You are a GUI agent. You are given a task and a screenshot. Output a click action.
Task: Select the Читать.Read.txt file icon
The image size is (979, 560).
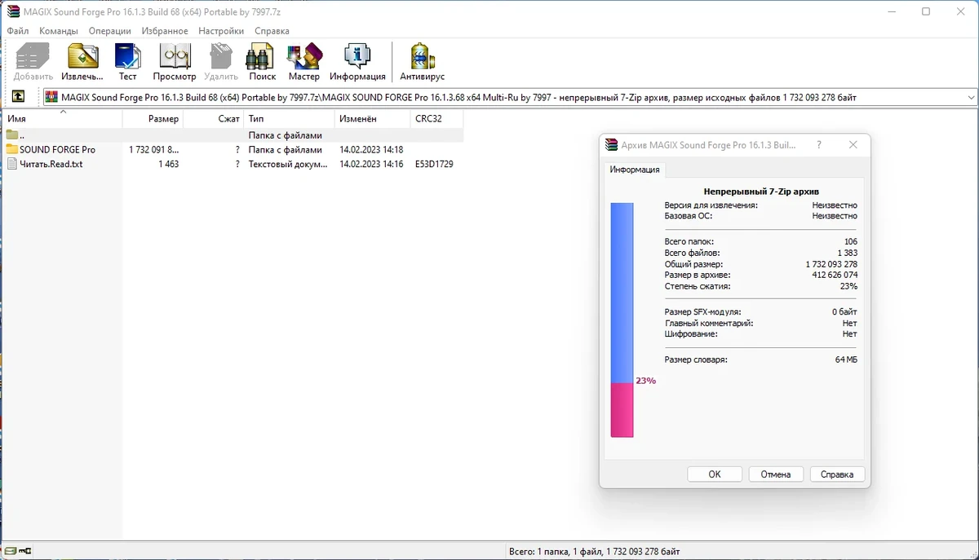tap(11, 164)
